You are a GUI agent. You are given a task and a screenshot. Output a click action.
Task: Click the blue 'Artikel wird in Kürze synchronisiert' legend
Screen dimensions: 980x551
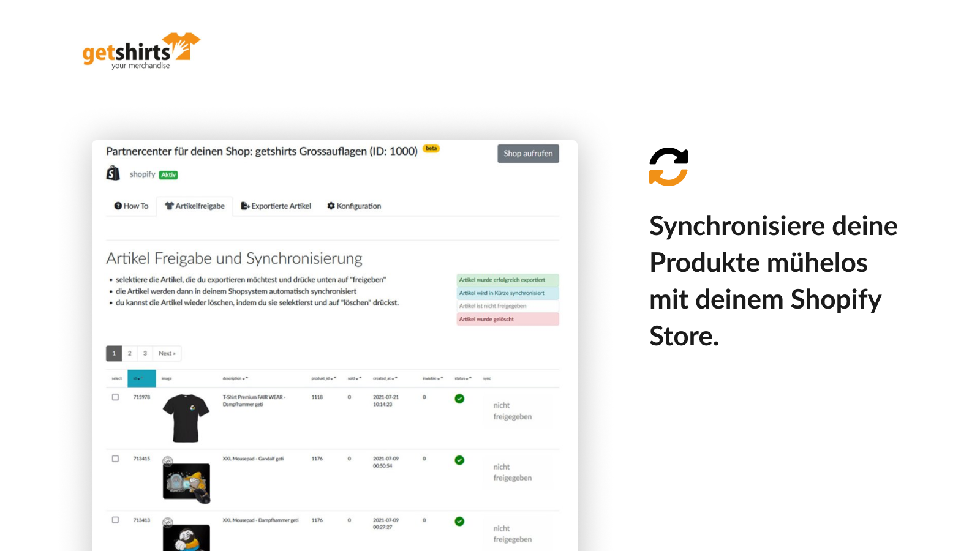tap(508, 293)
